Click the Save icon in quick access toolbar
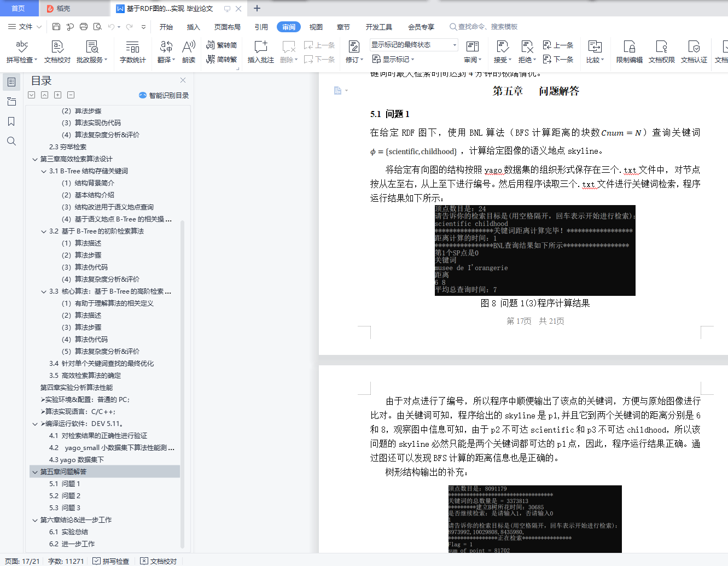This screenshot has width=728, height=566. [56, 26]
